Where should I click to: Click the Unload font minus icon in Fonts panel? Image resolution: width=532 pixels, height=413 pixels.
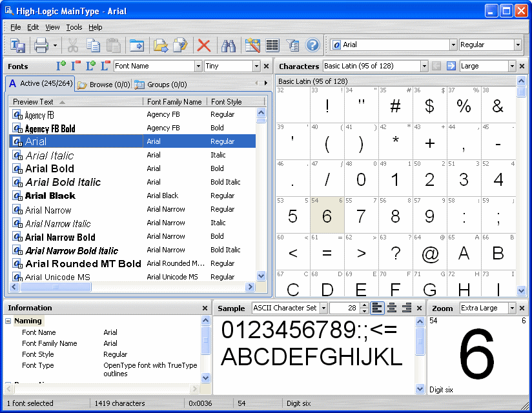coord(105,66)
